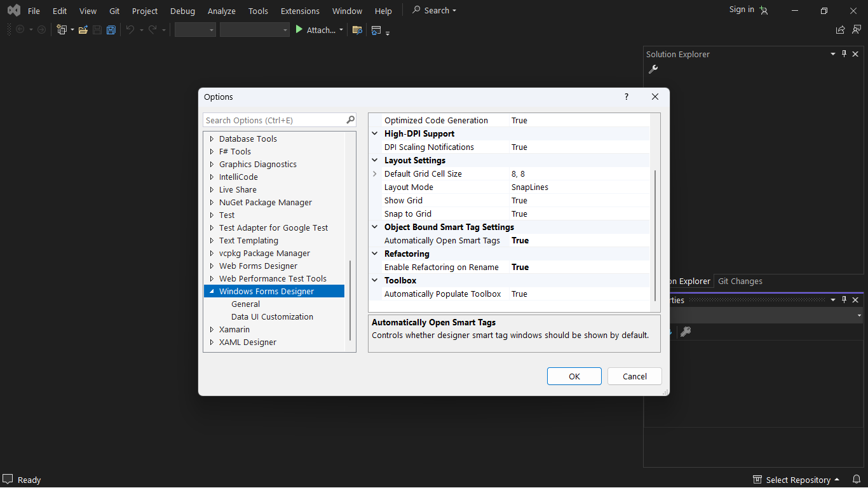
Task: Open the Debug menu
Action: (182, 10)
